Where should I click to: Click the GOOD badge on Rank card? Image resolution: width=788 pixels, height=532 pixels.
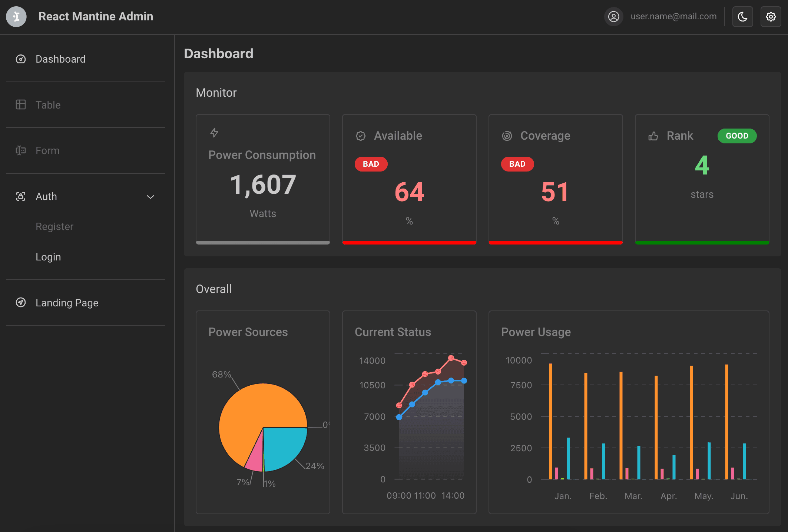click(x=737, y=136)
